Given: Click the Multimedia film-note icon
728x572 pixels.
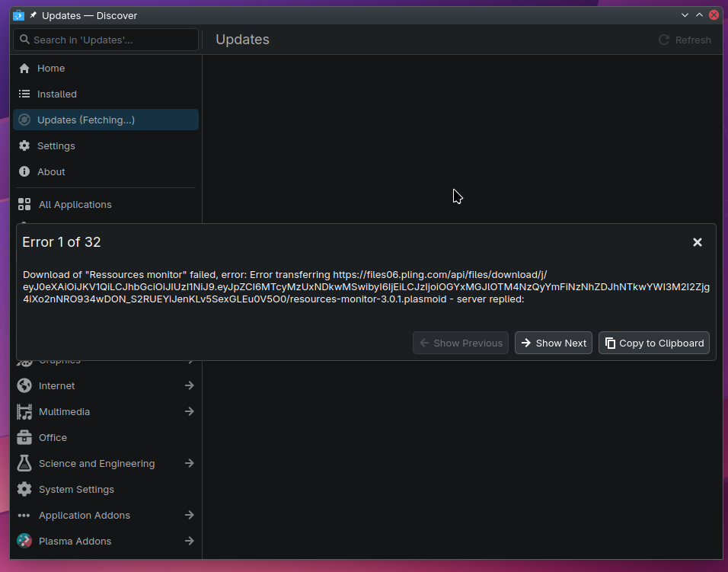Looking at the screenshot, I should tap(24, 411).
